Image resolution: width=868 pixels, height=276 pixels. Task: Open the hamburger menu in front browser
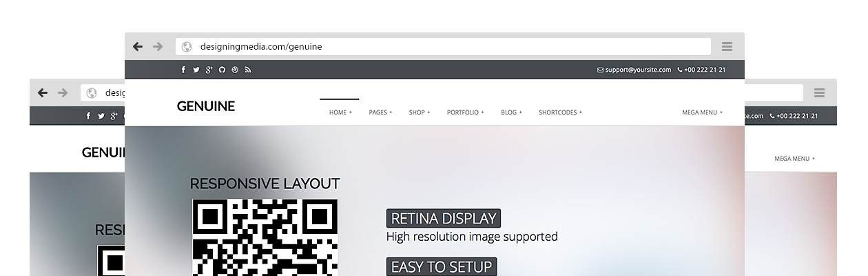[727, 46]
